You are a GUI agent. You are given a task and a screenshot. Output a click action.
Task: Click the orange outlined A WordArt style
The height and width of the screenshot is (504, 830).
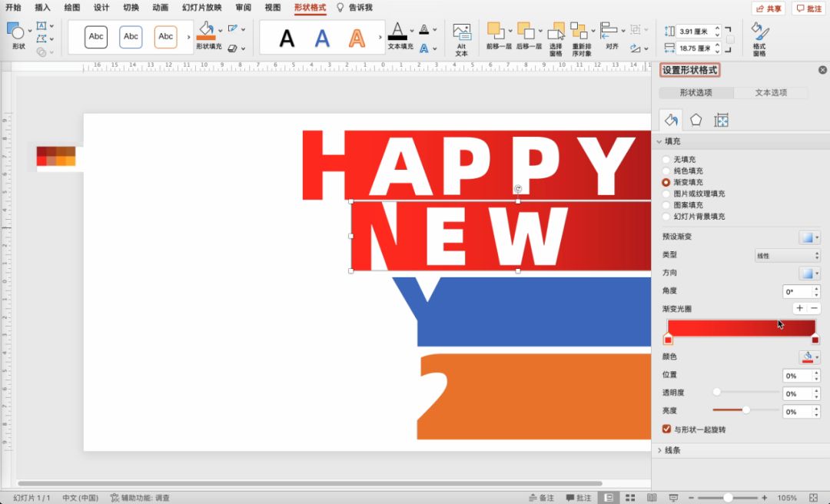point(357,38)
